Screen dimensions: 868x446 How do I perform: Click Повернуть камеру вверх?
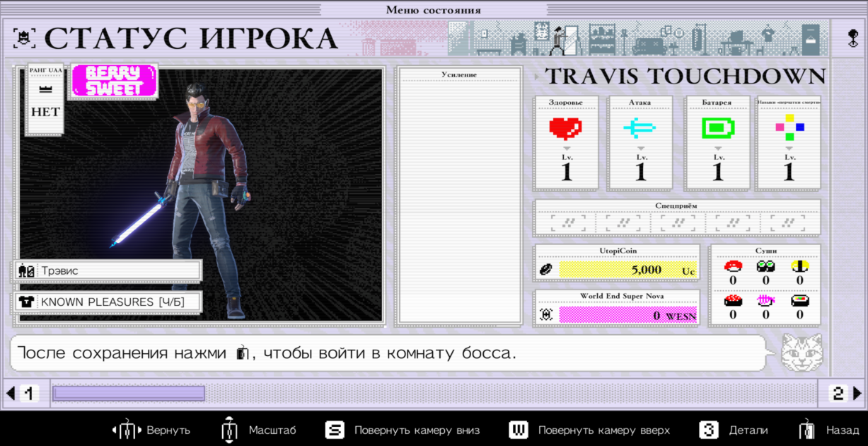point(603,430)
